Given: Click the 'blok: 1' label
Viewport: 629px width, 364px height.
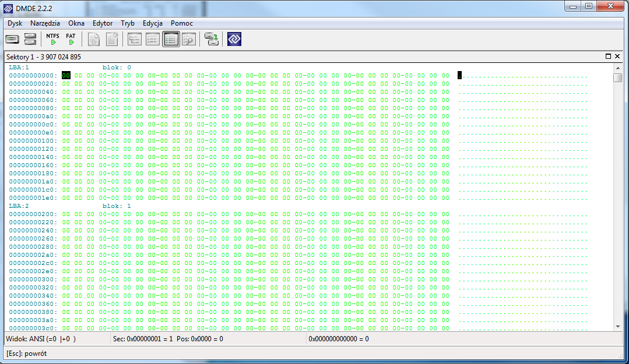Looking at the screenshot, I should 117,206.
